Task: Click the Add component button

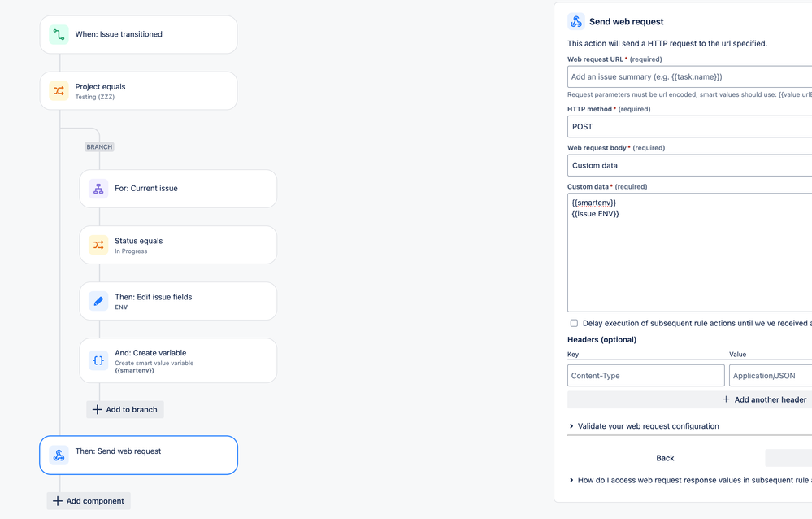Action: (88, 500)
